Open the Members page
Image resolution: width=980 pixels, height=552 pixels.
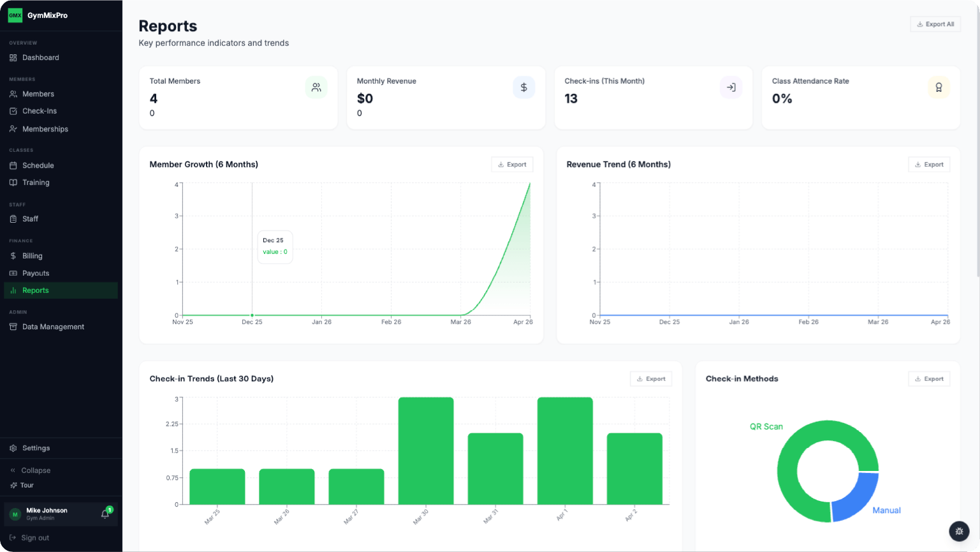[37, 94]
